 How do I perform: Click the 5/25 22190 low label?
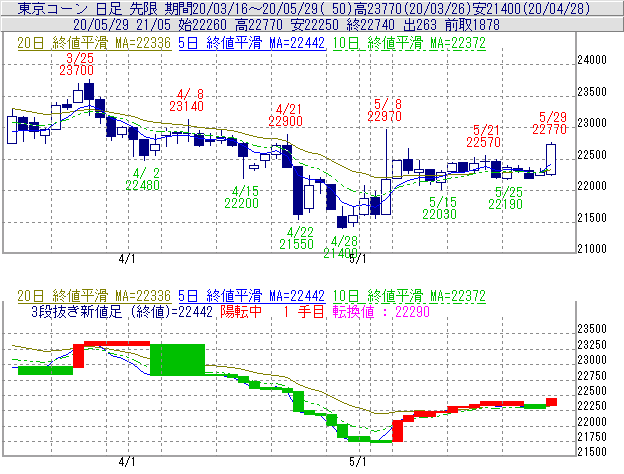pyautogui.click(x=505, y=198)
